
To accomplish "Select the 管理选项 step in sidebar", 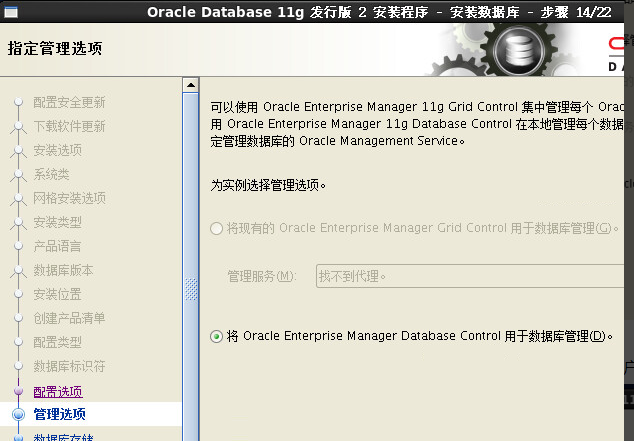I will coord(59,414).
